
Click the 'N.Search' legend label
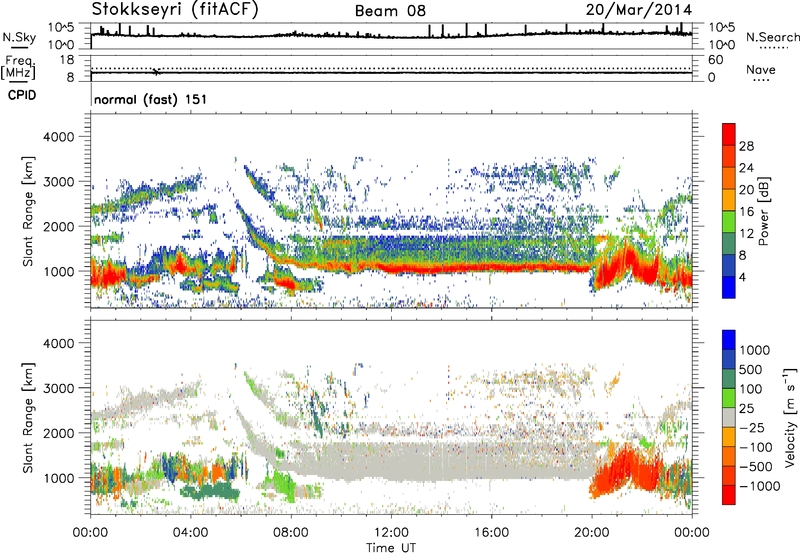pyautogui.click(x=772, y=37)
